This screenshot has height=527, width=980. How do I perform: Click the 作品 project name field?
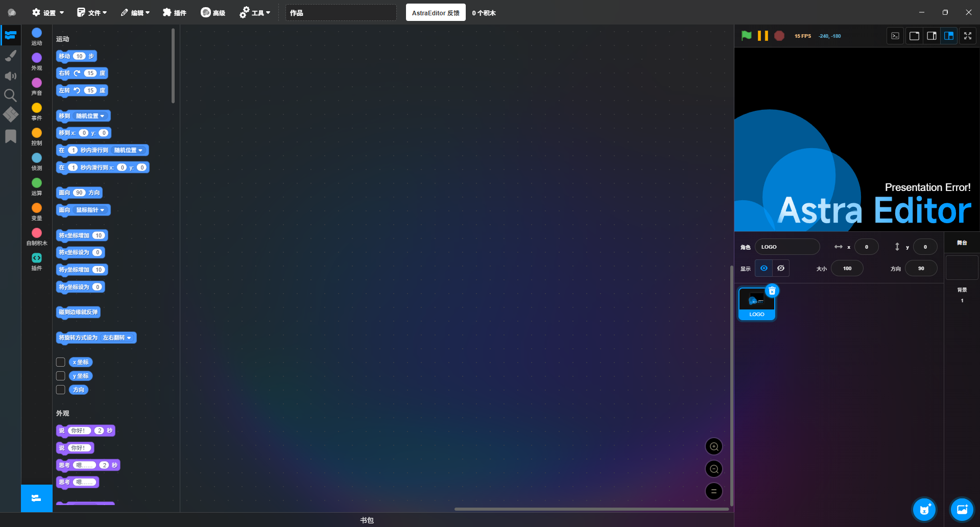click(341, 13)
